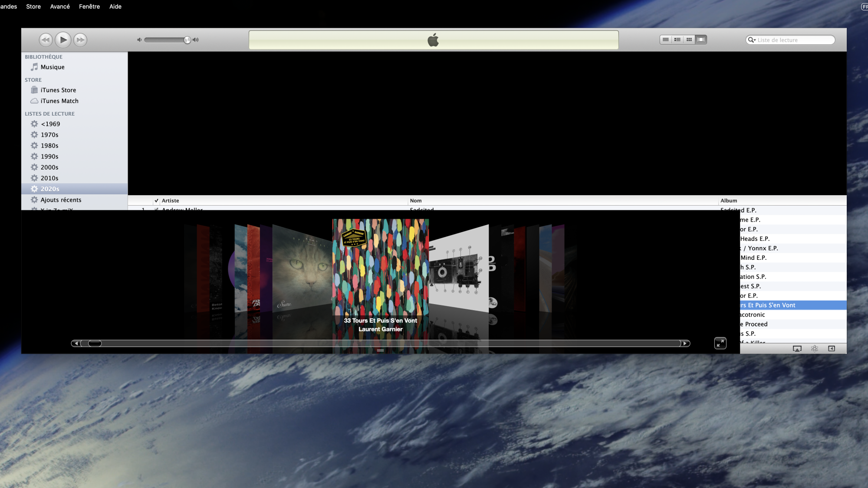Show the iTunes sidebar panel
868x488 pixels.
832,349
